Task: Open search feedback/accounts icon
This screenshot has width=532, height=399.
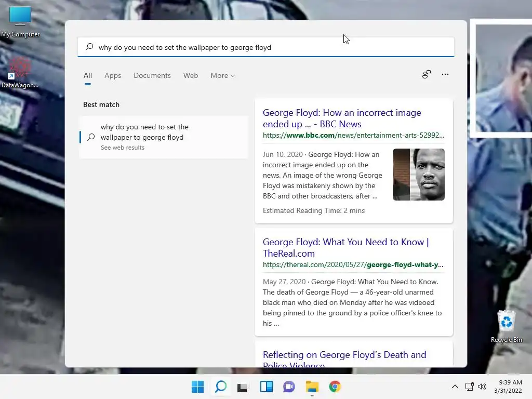Action: click(x=427, y=74)
